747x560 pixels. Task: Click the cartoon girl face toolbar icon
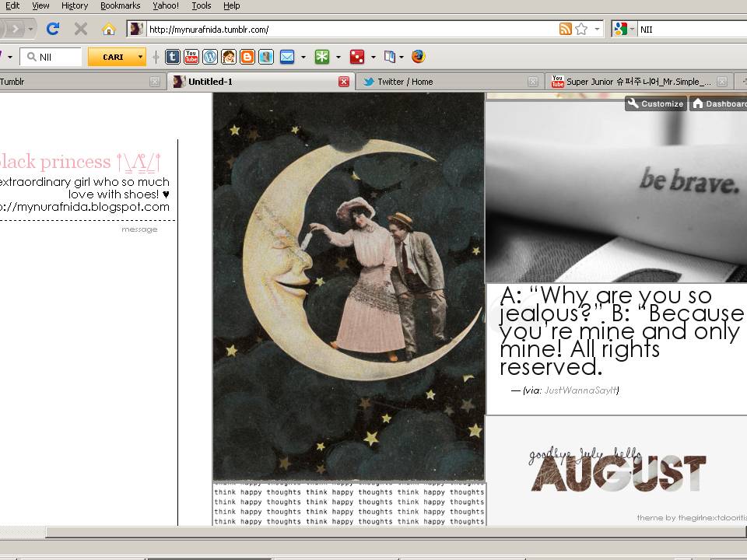click(x=229, y=57)
